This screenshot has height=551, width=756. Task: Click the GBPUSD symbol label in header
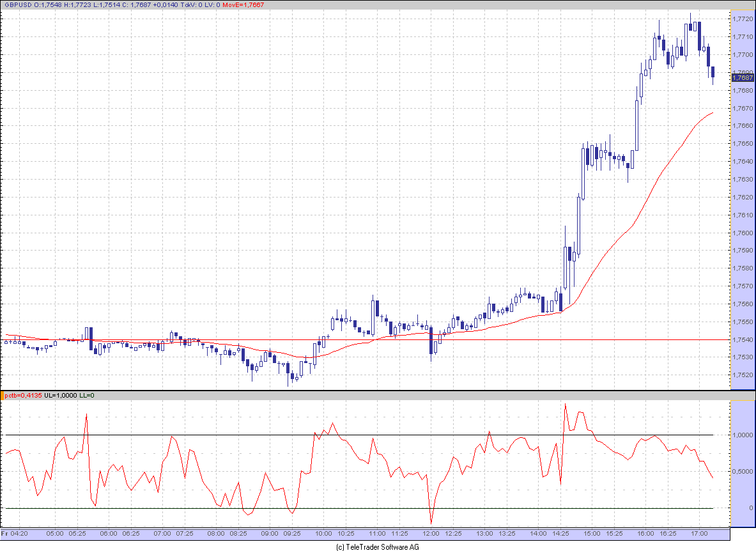click(x=19, y=5)
